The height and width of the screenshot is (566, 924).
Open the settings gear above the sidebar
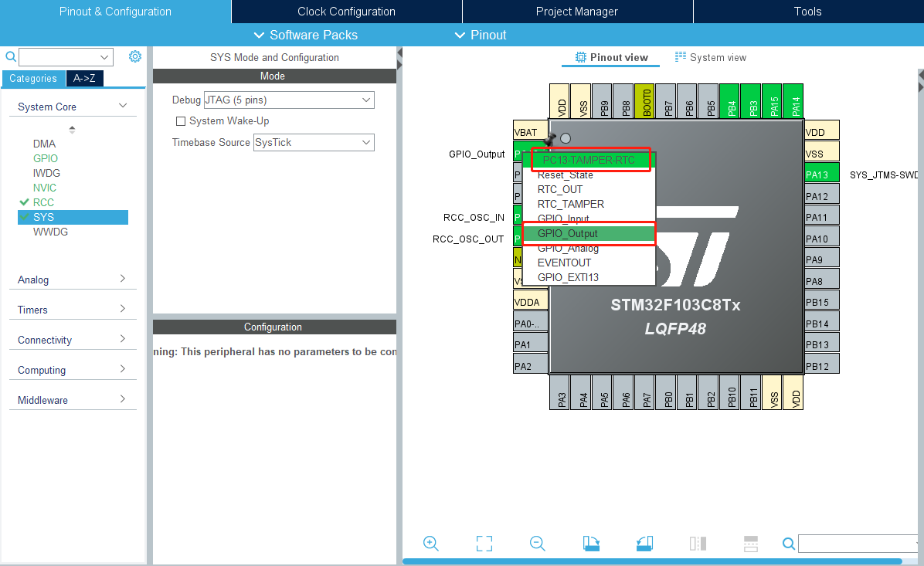pyautogui.click(x=135, y=56)
